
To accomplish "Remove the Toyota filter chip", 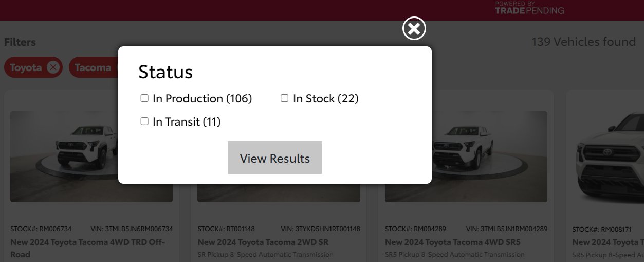I will pos(53,67).
